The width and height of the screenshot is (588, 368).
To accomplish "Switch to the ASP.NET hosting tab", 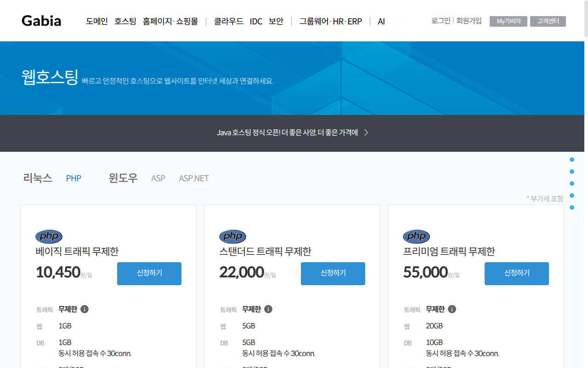I will pos(194,178).
